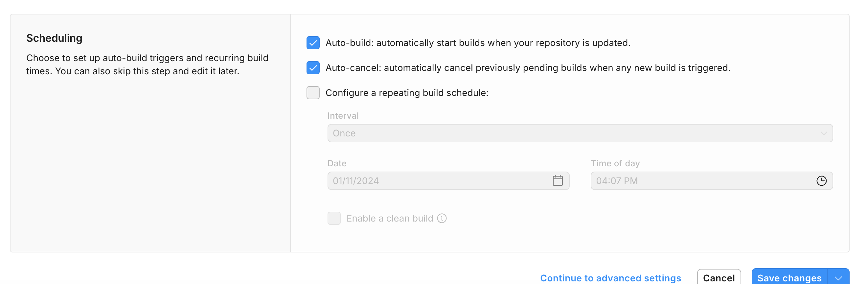Click the Enable a clean build label
Image resolution: width=868 pixels, height=284 pixels.
tap(390, 219)
